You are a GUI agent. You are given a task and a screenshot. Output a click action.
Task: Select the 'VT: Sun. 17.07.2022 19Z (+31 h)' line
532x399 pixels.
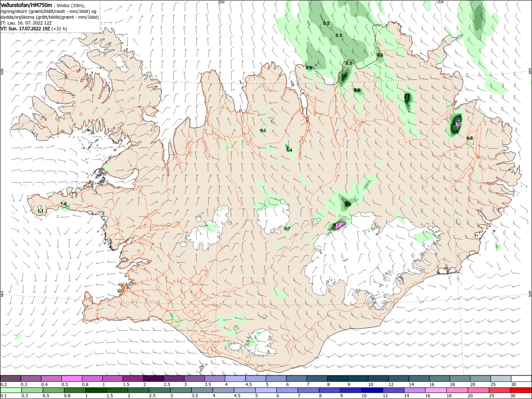point(34,29)
